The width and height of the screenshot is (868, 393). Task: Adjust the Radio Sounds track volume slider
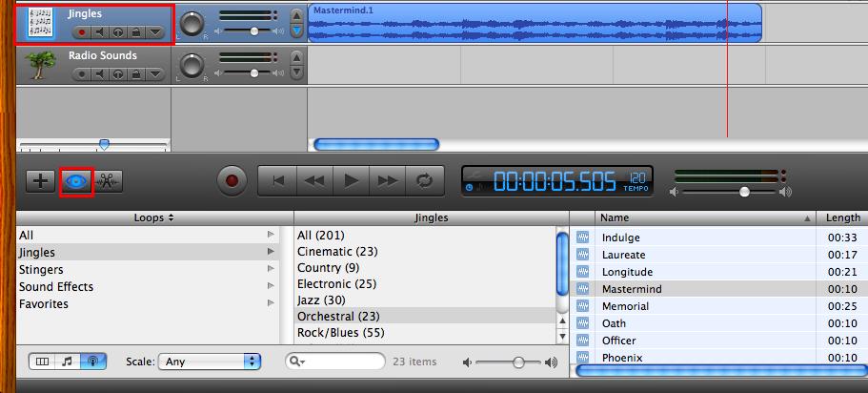coord(254,72)
